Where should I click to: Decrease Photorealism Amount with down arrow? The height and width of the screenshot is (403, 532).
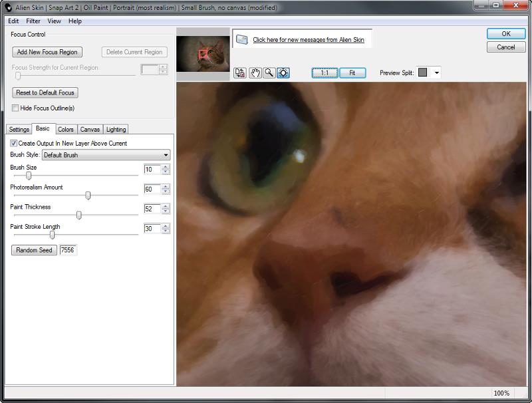click(166, 192)
